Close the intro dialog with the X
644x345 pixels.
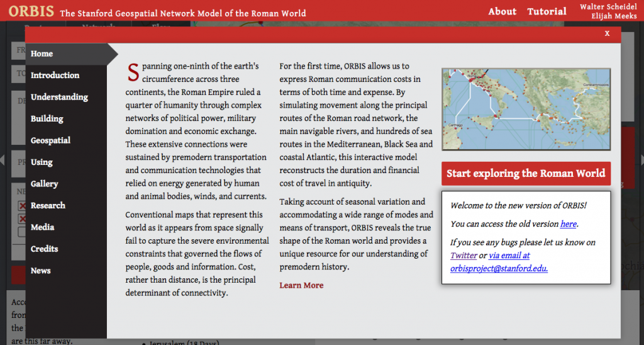607,34
